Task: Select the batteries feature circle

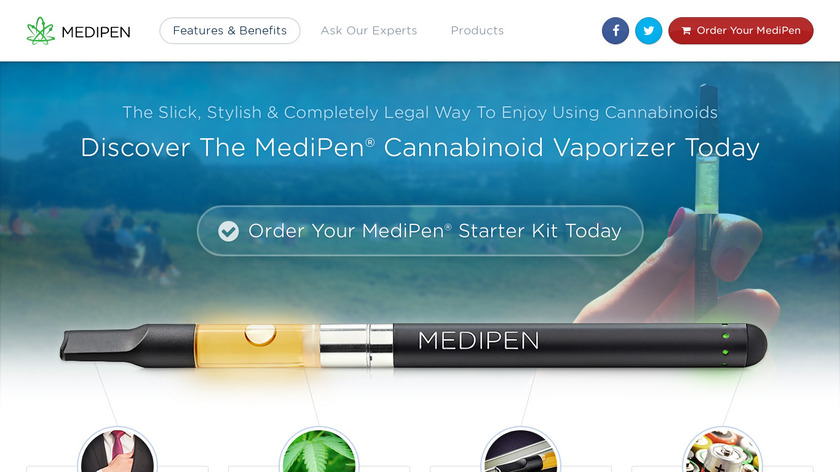Action: point(722,450)
